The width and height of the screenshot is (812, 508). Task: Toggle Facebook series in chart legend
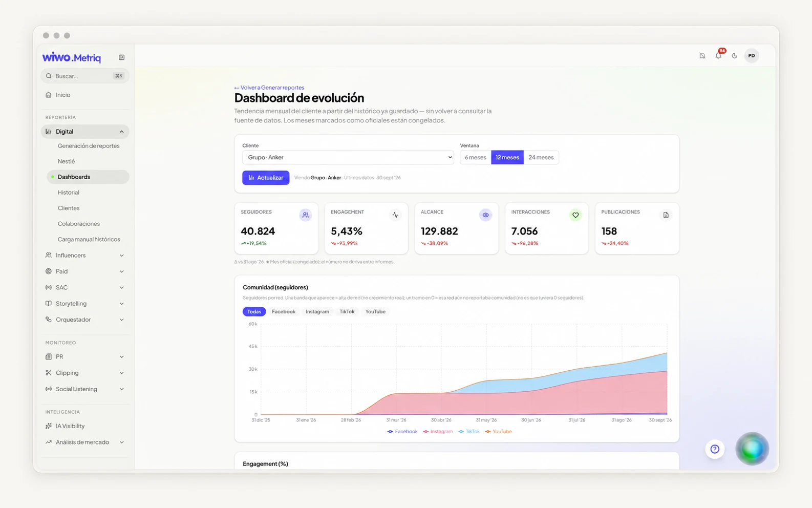402,432
